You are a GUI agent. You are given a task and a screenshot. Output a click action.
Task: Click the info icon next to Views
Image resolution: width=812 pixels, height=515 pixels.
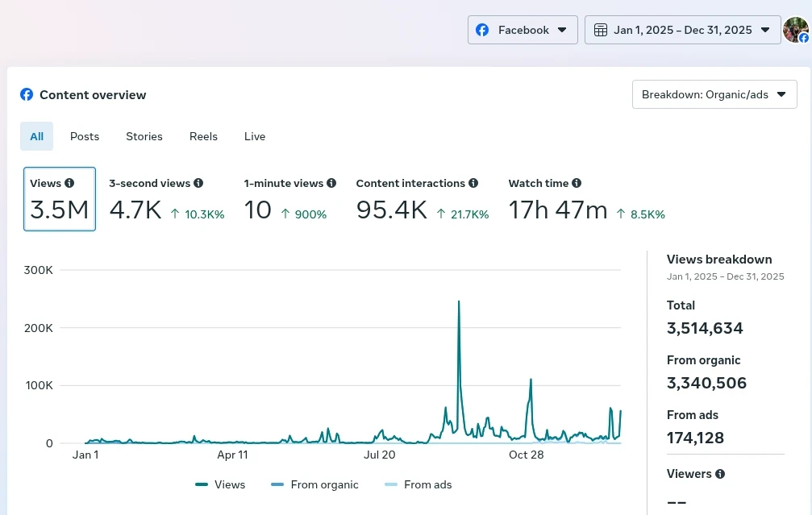pyautogui.click(x=69, y=184)
